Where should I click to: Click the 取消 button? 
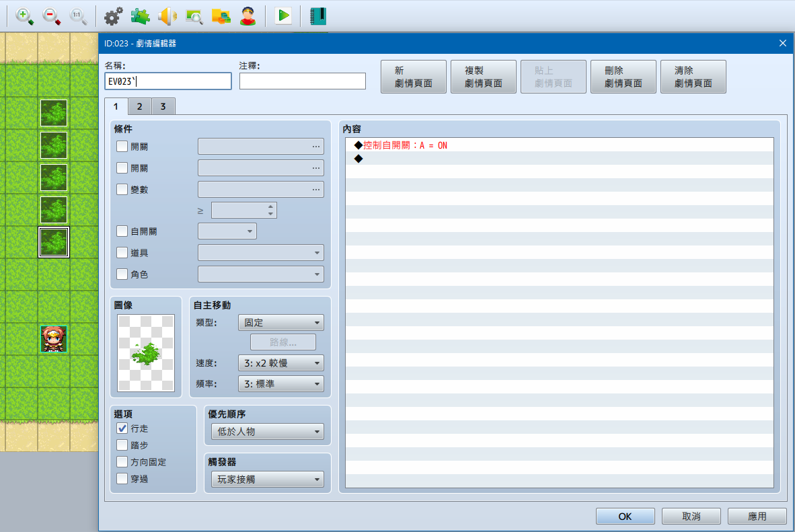point(691,517)
